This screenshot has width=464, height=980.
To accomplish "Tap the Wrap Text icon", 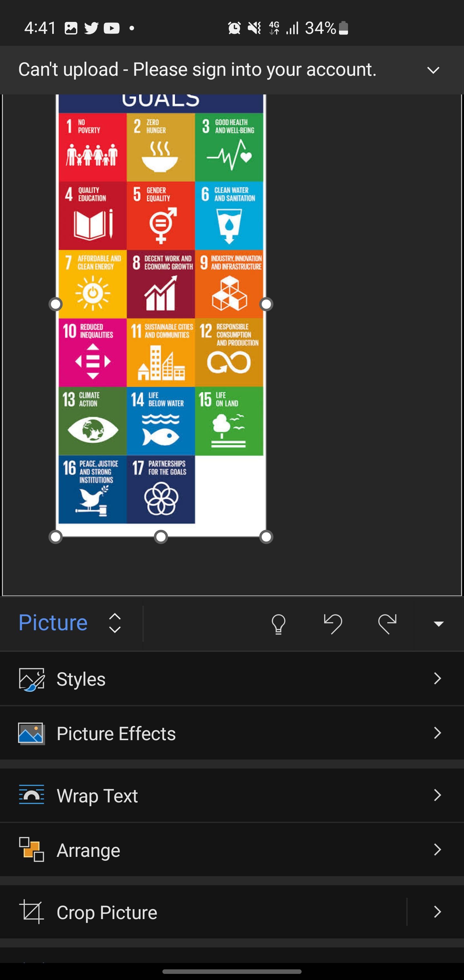I will coord(32,795).
